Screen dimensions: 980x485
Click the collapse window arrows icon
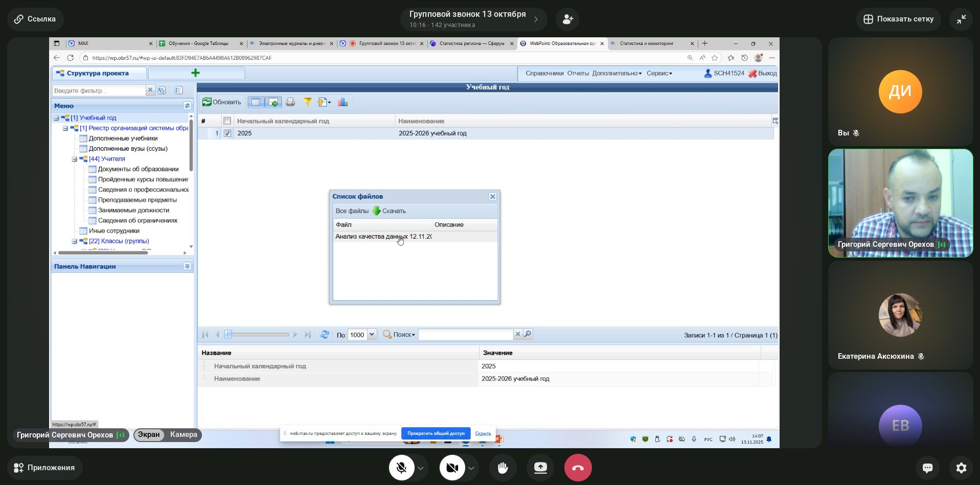click(961, 19)
